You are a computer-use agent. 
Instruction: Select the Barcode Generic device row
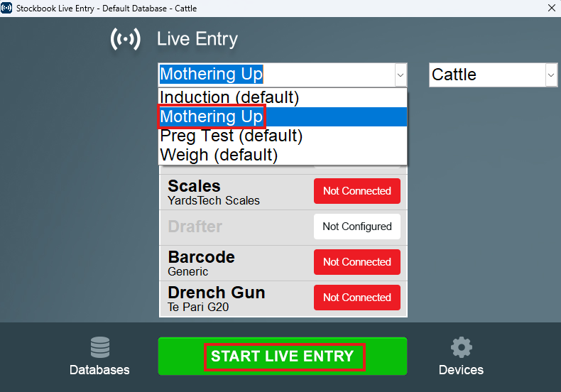click(234, 263)
